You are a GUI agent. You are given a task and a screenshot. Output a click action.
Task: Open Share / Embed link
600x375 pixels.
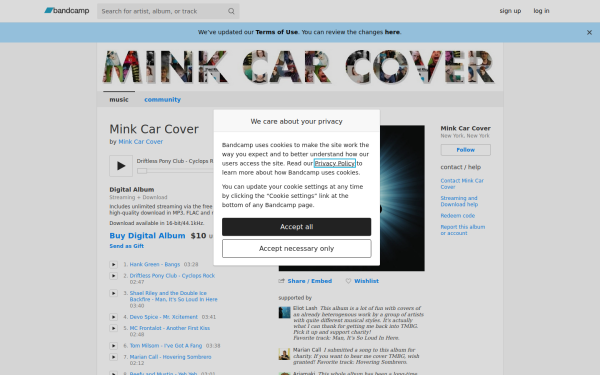[310, 281]
